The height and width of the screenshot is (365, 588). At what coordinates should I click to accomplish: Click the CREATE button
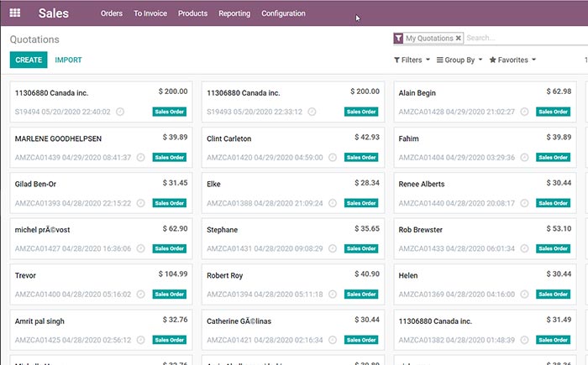point(29,60)
